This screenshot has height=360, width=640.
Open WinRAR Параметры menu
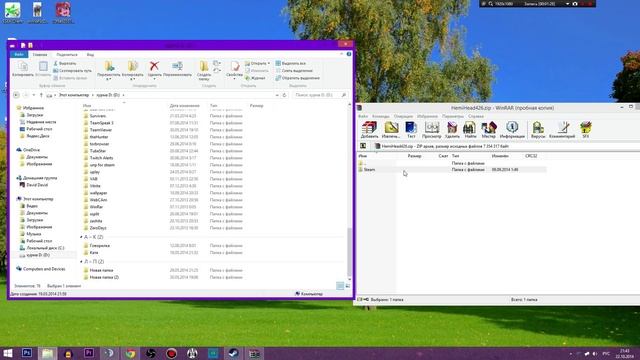coord(453,116)
